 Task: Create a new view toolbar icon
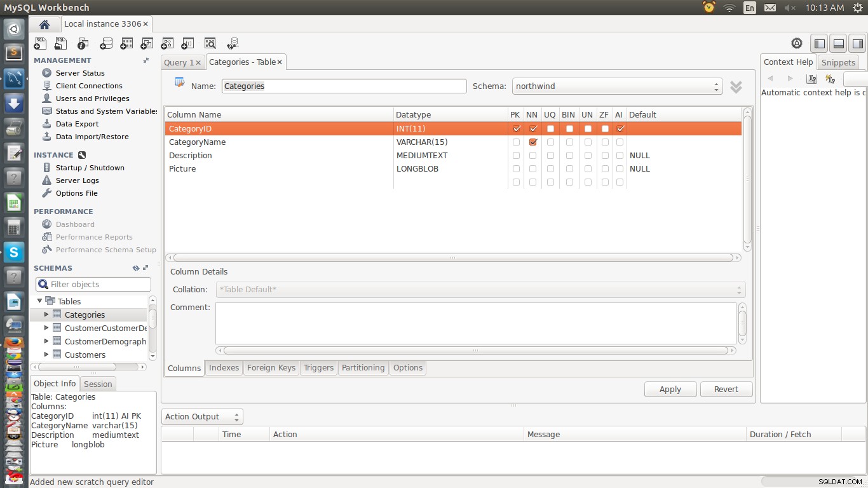point(147,43)
